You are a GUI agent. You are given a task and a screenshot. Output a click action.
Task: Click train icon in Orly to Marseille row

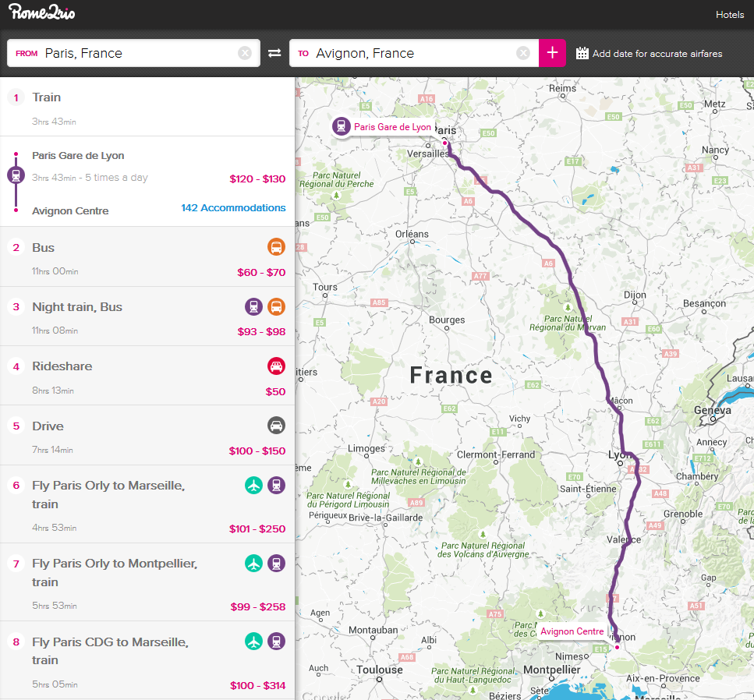click(x=277, y=485)
